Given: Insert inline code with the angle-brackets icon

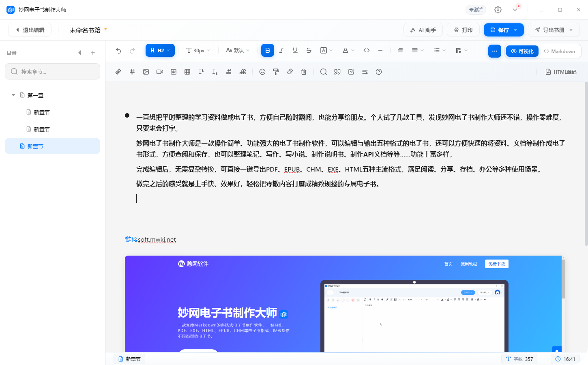Looking at the screenshot, I should [367, 50].
